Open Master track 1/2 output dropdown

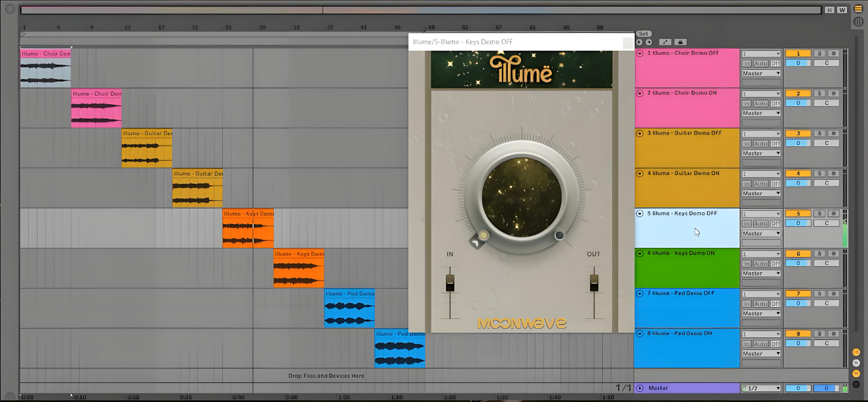coord(761,388)
